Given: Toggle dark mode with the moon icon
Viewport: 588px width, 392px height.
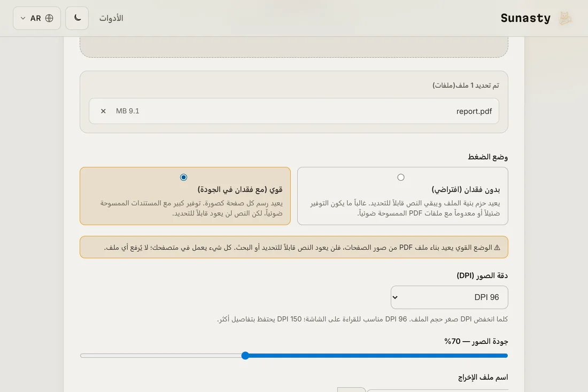Looking at the screenshot, I should pyautogui.click(x=77, y=18).
